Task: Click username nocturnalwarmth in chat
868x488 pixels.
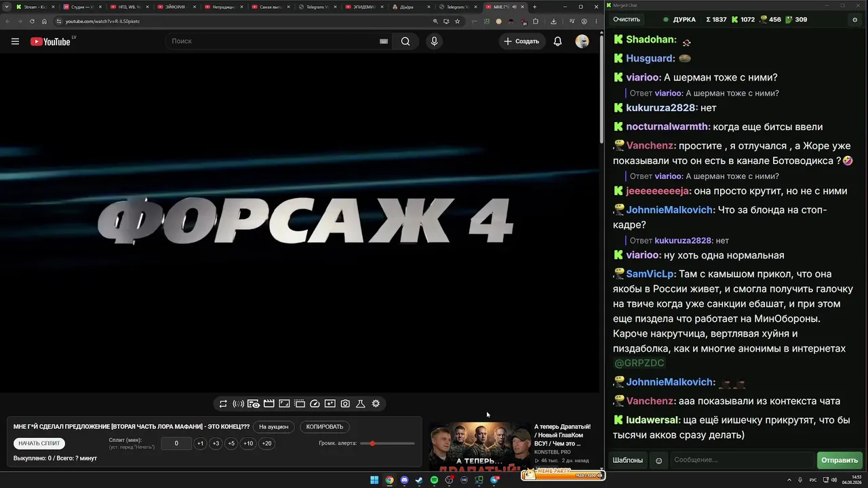Action: (668, 127)
